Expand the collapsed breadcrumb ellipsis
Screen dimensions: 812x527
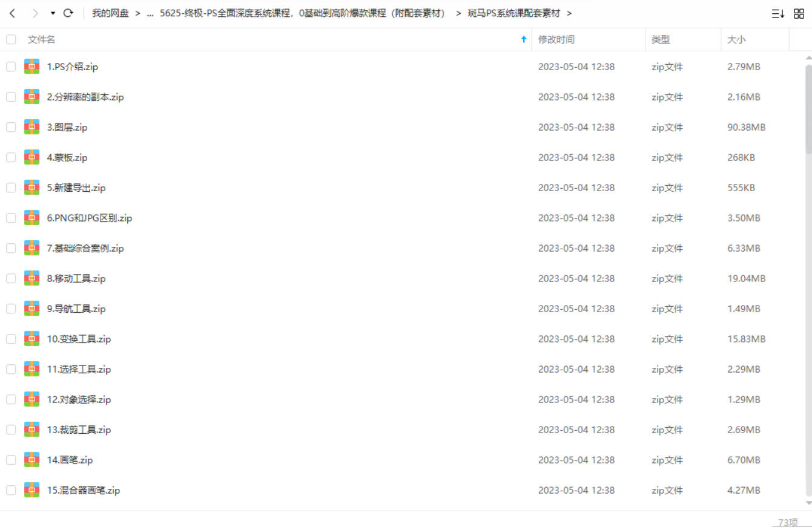tap(150, 13)
